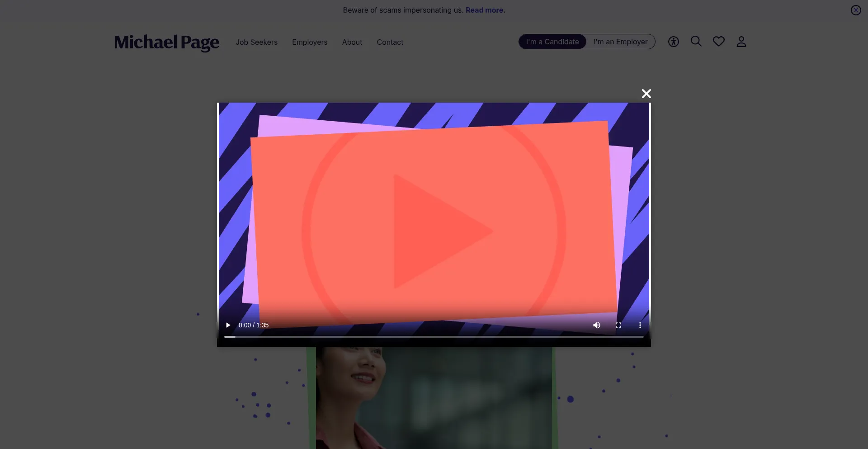The height and width of the screenshot is (449, 868).
Task: Open the Contact page
Action: point(390,42)
